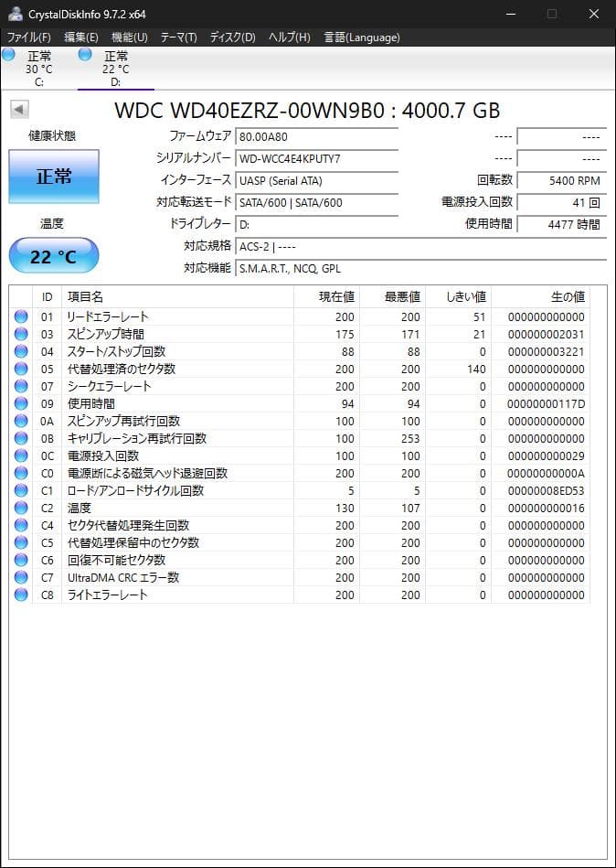Click the しきい値 column header
This screenshot has height=868, width=616.
[x=459, y=296]
